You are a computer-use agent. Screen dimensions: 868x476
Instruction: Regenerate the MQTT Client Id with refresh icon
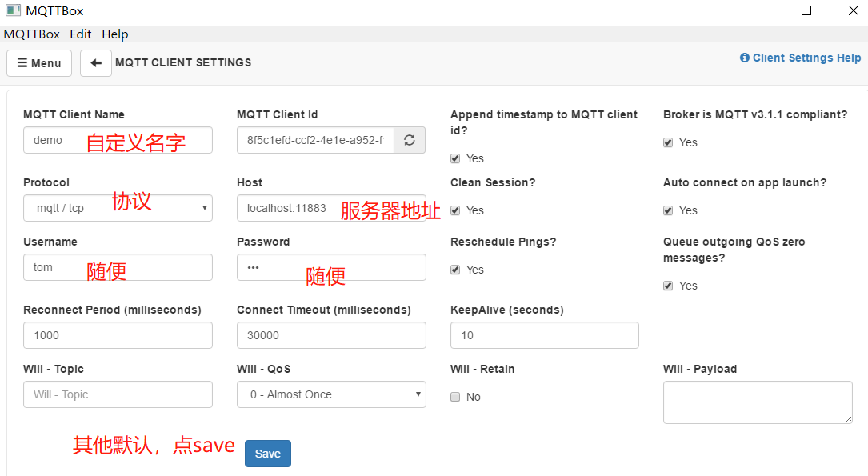click(x=410, y=140)
